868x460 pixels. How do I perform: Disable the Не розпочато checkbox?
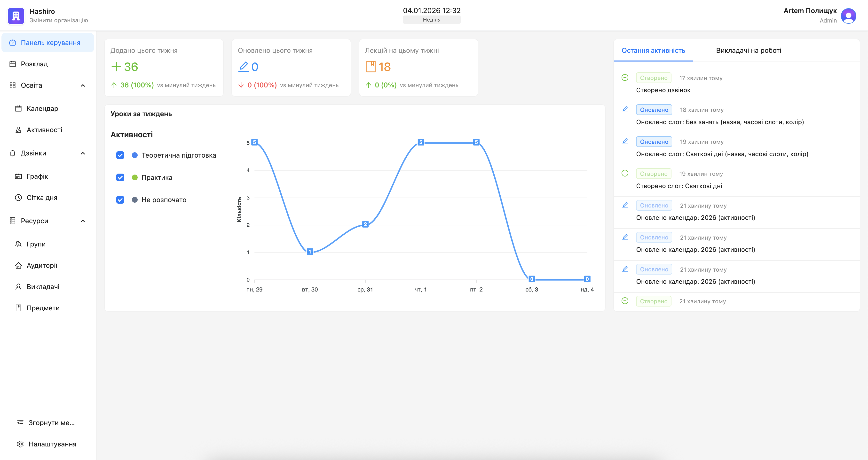[x=120, y=200]
